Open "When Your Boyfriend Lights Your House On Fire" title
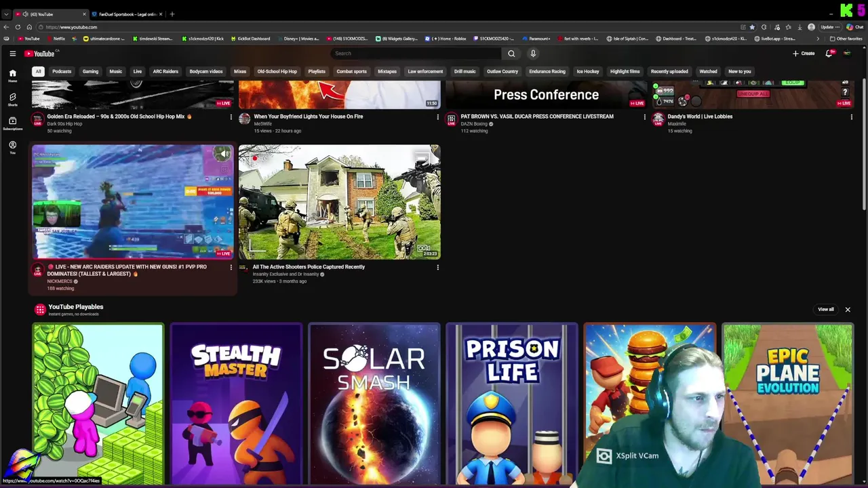This screenshot has width=868, height=488. (x=309, y=117)
